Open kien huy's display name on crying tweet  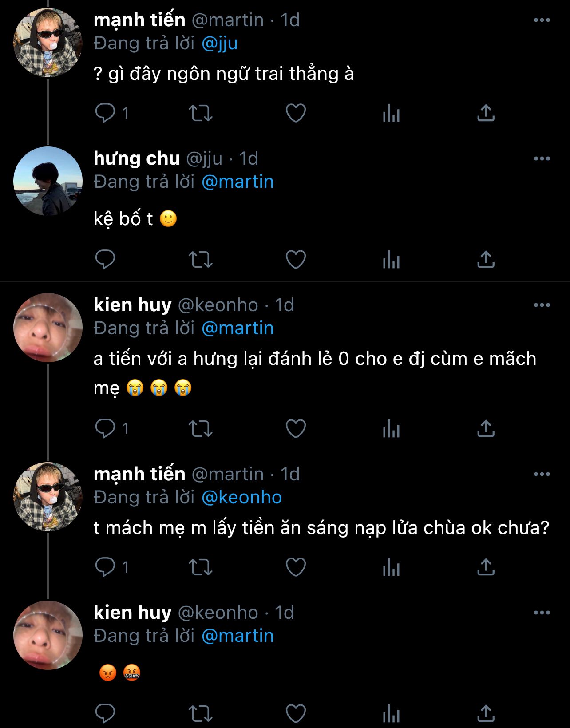point(132,305)
